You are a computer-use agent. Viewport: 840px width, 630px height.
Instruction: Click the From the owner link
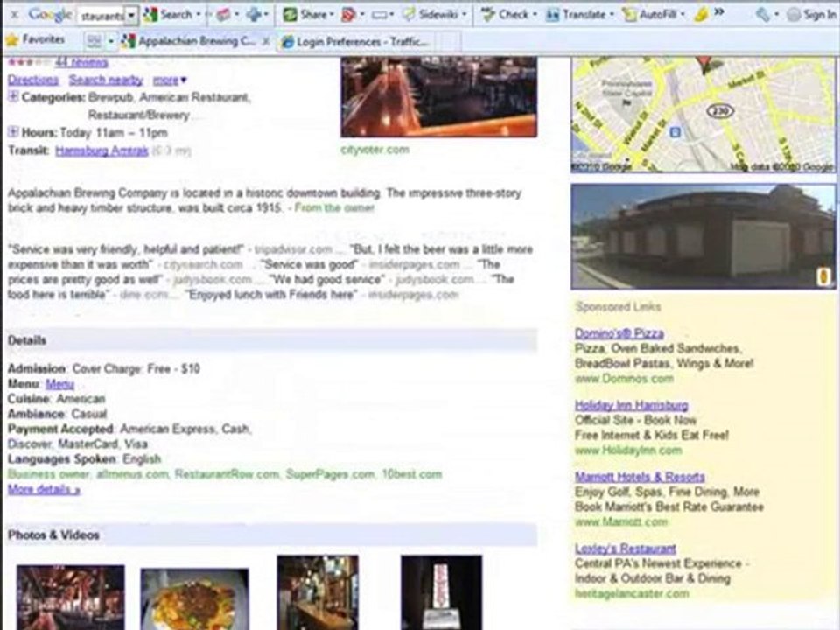coord(334,208)
